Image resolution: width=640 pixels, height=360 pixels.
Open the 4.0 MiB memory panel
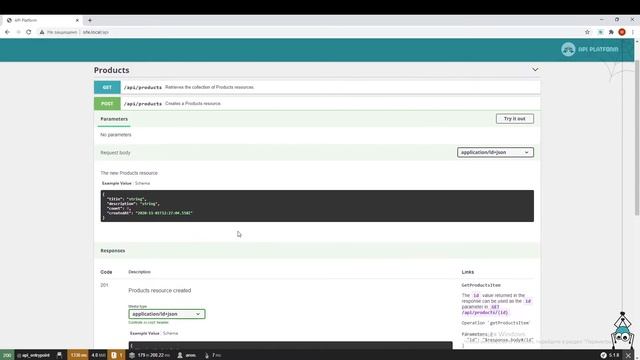pos(98,355)
